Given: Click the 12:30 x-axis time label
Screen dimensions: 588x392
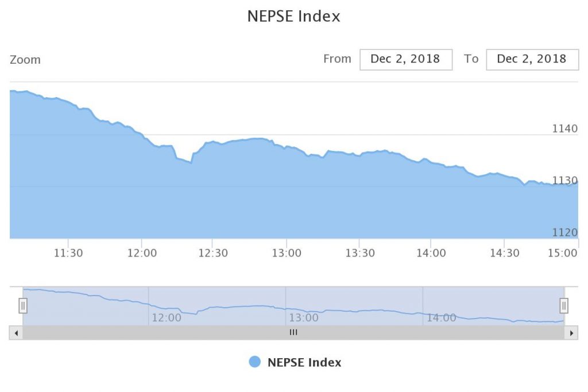Looking at the screenshot, I should 213,253.
